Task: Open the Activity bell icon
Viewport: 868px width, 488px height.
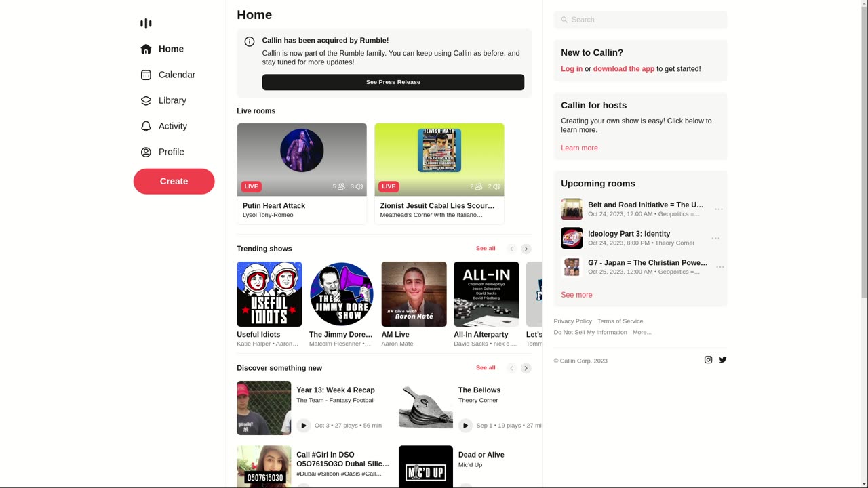Action: point(146,126)
